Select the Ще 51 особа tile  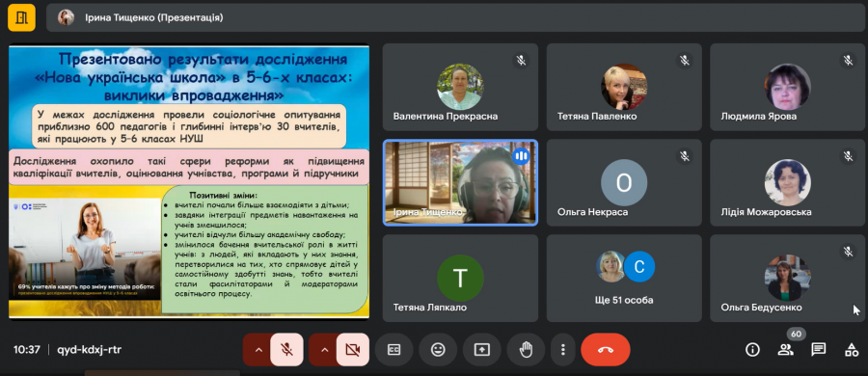[624, 278]
